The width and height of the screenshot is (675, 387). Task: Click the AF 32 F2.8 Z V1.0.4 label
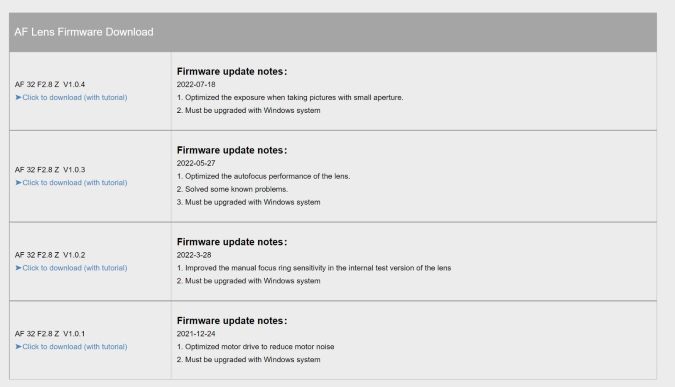click(x=50, y=84)
